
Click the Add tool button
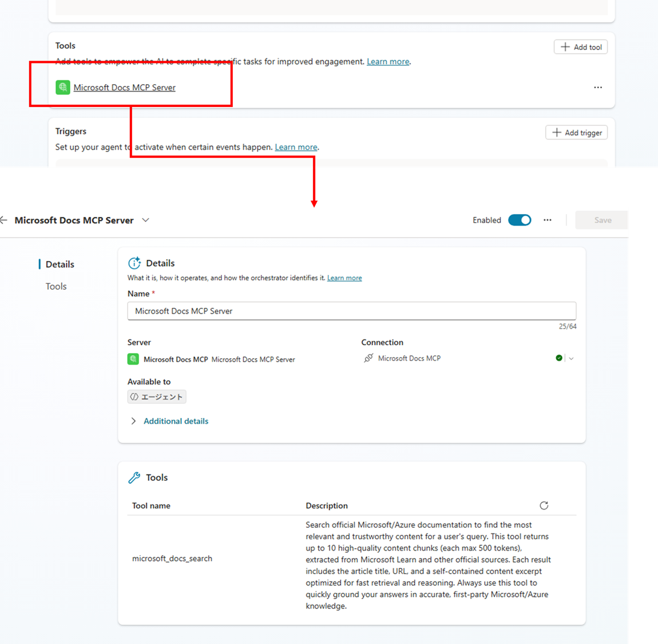pos(581,47)
